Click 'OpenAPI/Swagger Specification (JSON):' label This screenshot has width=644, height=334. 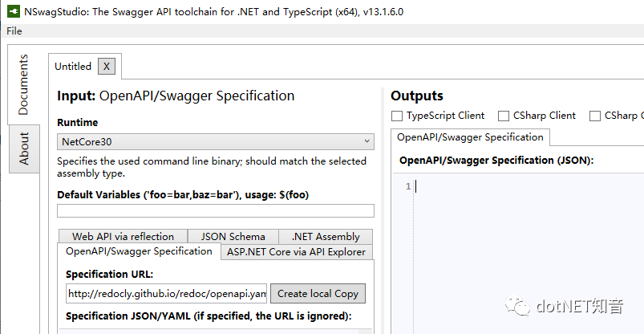[496, 160]
